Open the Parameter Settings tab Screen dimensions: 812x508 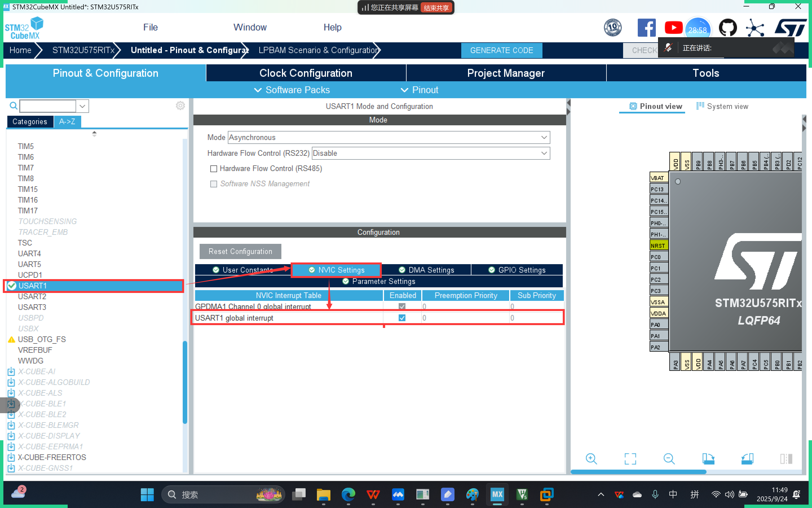pyautogui.click(x=379, y=281)
